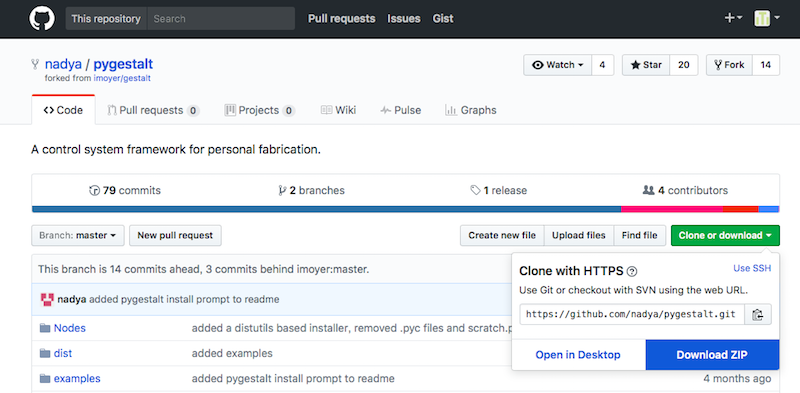View the 14 forks count
This screenshot has height=393, width=800.
pos(766,65)
